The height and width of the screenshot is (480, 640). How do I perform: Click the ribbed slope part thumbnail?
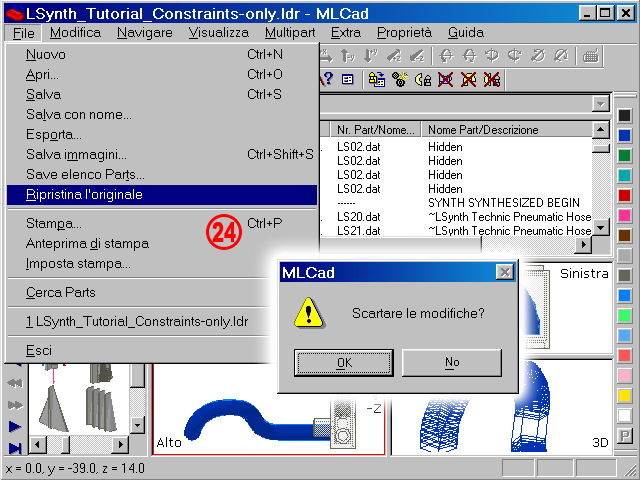click(100, 409)
